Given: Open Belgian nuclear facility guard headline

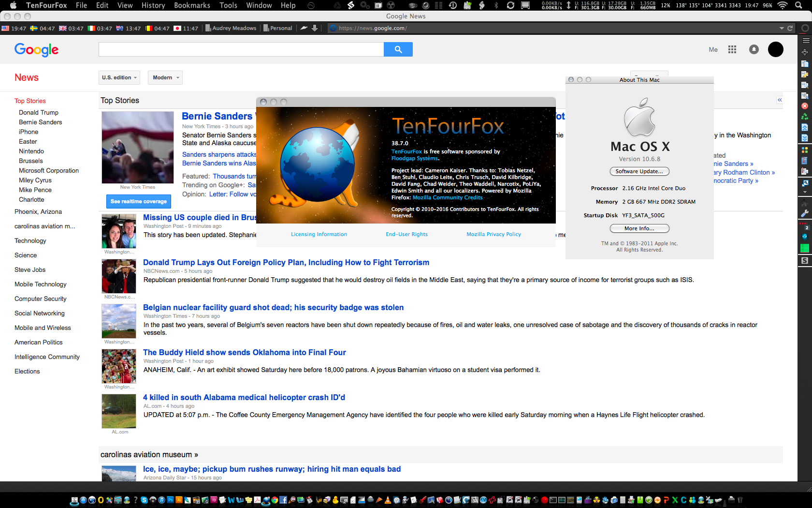Looking at the screenshot, I should (x=273, y=307).
